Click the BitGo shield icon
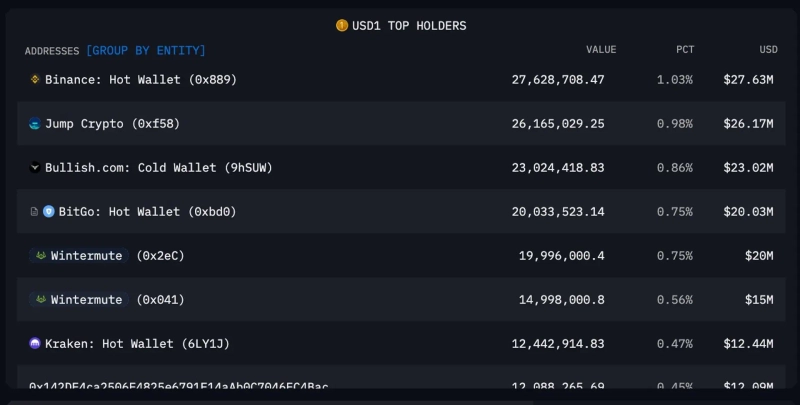The height and width of the screenshot is (405, 800). pyautogui.click(x=49, y=212)
